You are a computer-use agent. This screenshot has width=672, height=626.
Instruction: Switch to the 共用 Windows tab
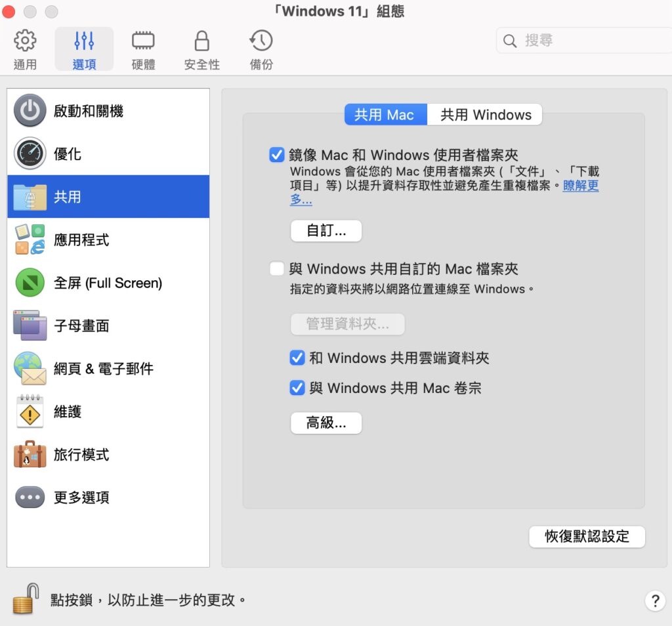pos(485,115)
